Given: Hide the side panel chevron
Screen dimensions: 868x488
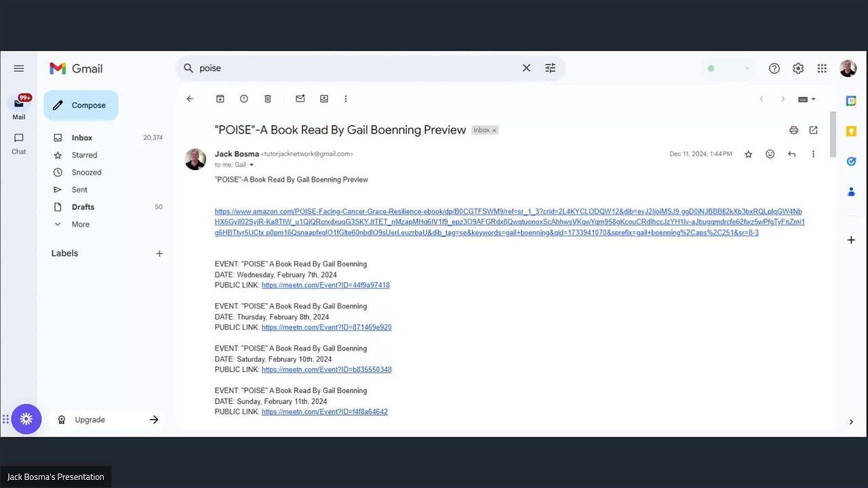Looking at the screenshot, I should [x=851, y=422].
